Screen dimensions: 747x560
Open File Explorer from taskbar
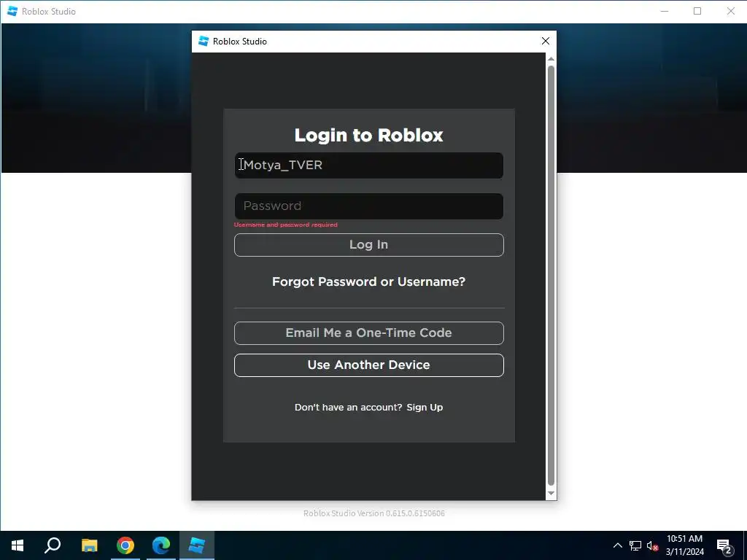point(89,545)
